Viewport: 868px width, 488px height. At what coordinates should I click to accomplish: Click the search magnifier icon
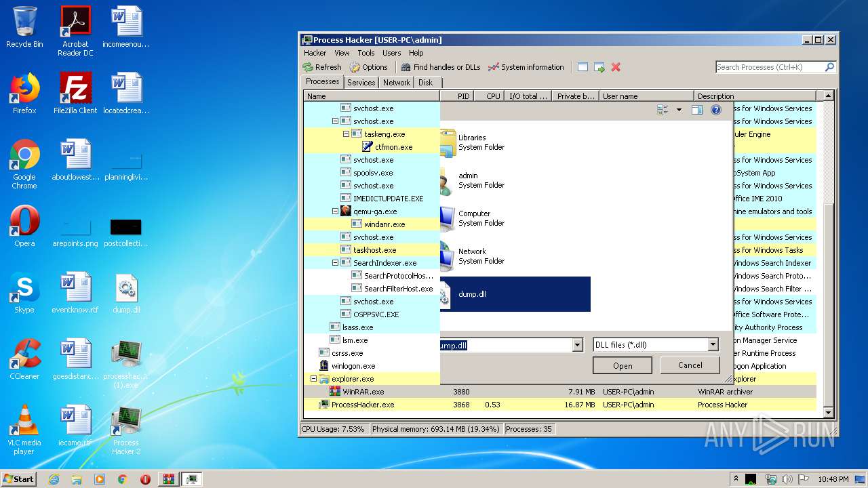point(829,67)
